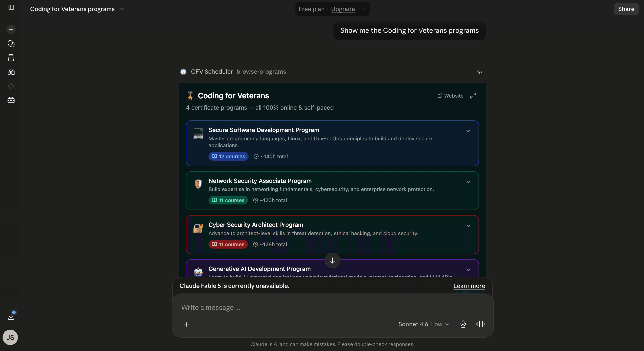Open the Sonnet 4.6 Low model selector
644x351 pixels.
(424, 324)
